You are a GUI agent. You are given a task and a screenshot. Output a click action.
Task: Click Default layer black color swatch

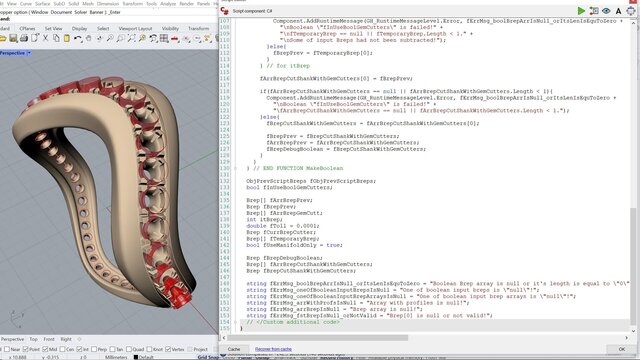pos(136,357)
